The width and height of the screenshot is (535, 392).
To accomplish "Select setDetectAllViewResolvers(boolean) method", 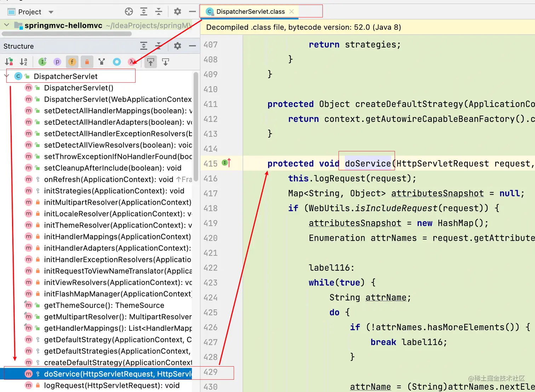I will click(x=118, y=145).
